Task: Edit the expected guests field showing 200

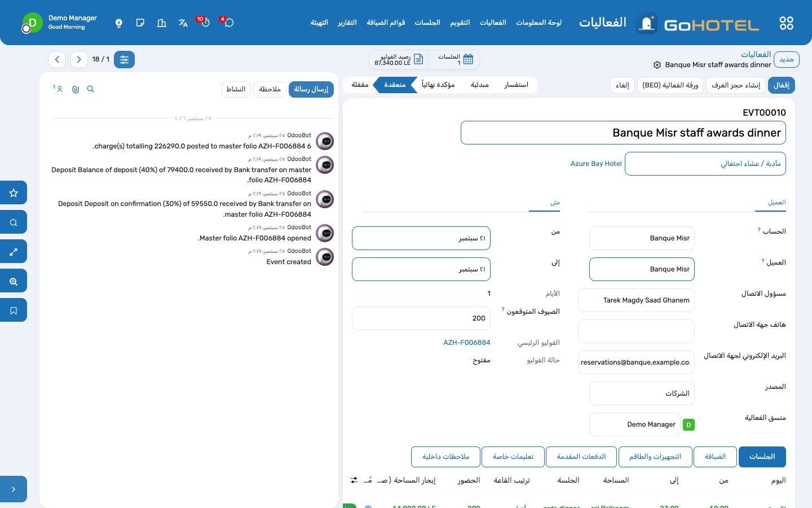Action: 421,318
